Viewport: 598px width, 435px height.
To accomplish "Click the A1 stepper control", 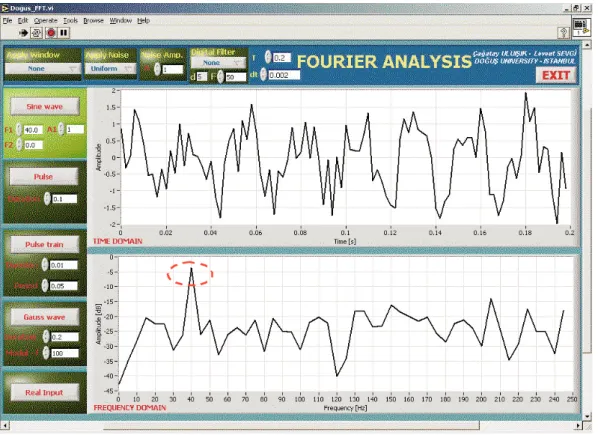I will (x=62, y=130).
